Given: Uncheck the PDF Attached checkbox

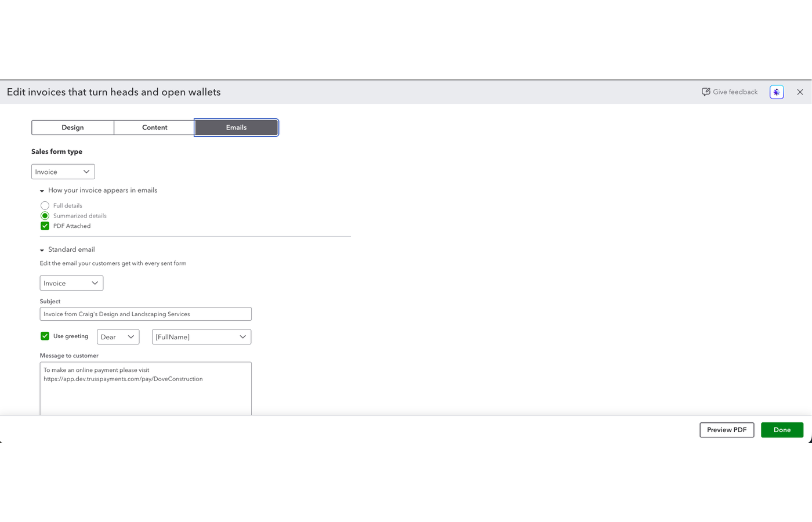Looking at the screenshot, I should [45, 226].
